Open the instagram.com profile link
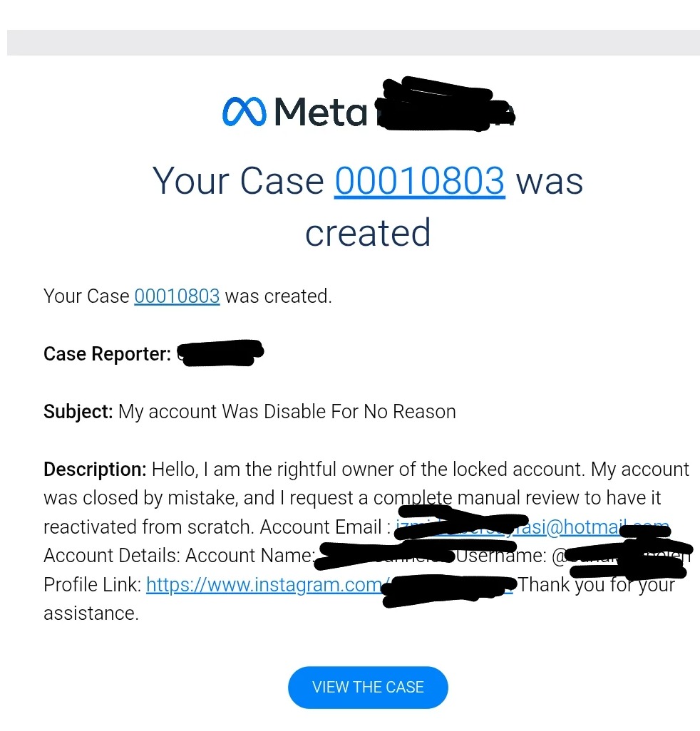The image size is (700, 731). click(x=329, y=585)
